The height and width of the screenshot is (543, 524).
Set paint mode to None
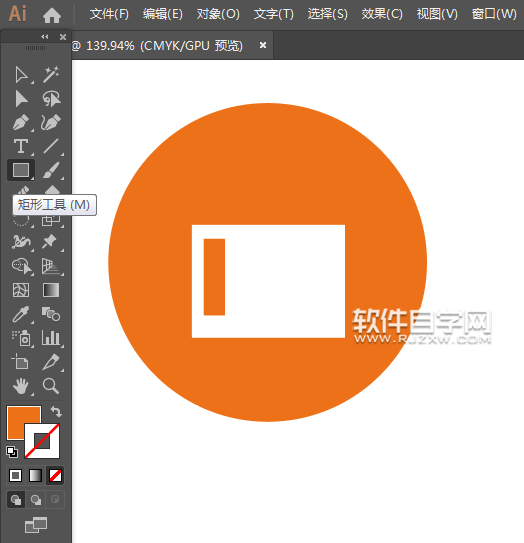coord(55,475)
